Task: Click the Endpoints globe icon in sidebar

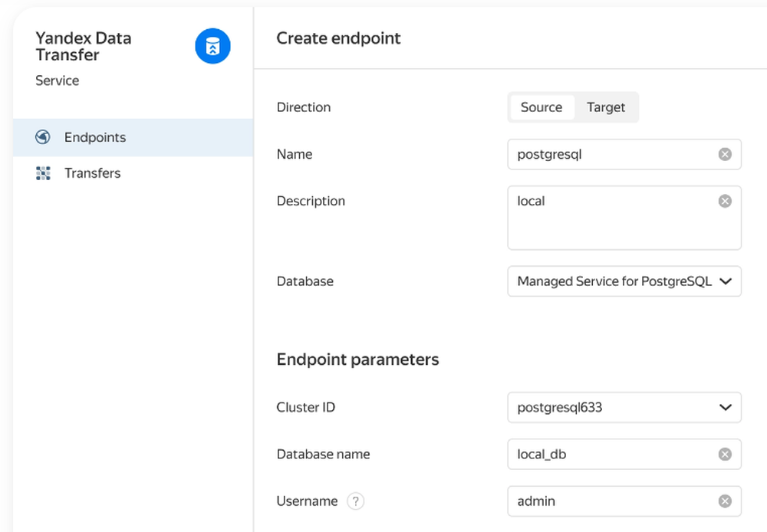Action: pos(42,137)
